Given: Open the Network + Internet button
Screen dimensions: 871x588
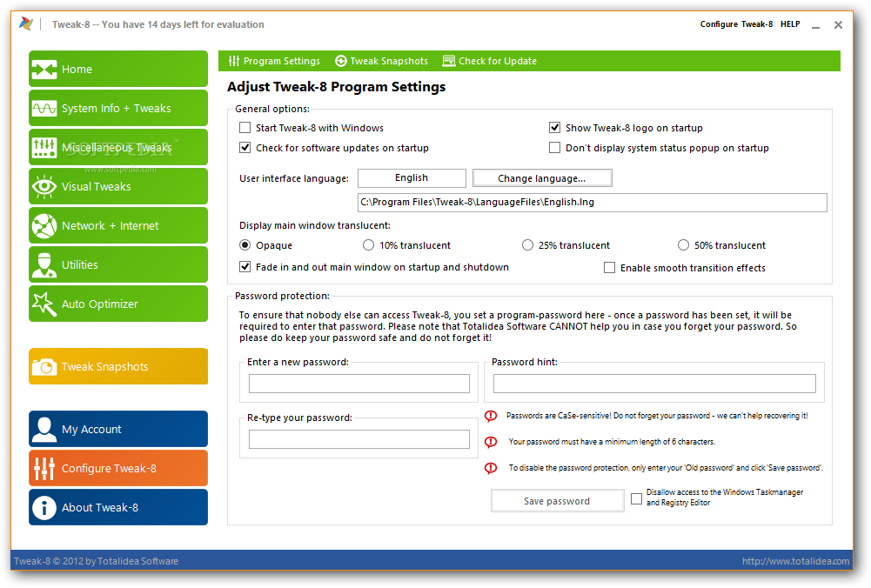Looking at the screenshot, I should (x=118, y=226).
